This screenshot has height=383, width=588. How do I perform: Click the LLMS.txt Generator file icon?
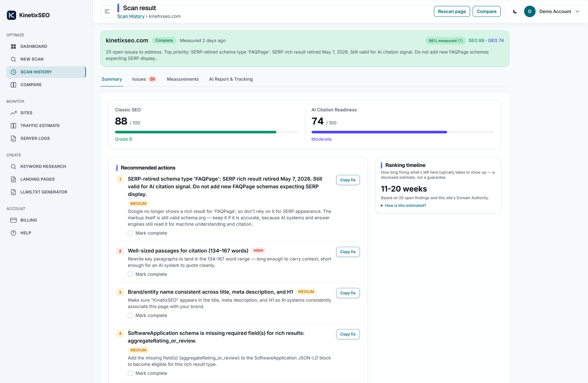tap(13, 192)
